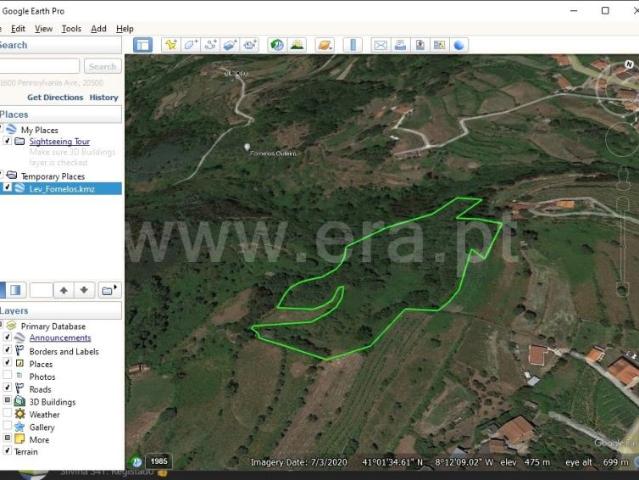The image size is (639, 480).
Task: Uncheck the Sightseeing Tour checkbox
Action: click(x=7, y=141)
